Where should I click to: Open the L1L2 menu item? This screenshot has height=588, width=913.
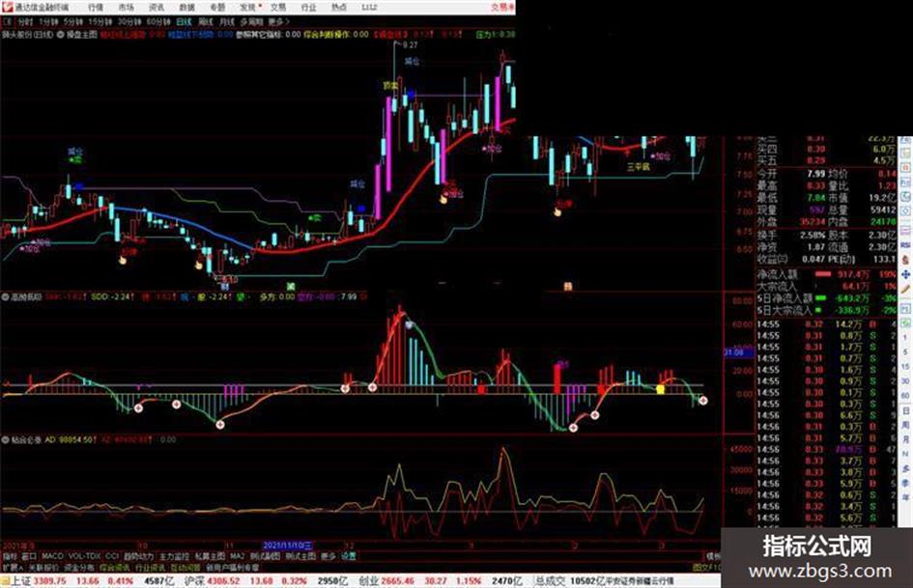(x=369, y=8)
